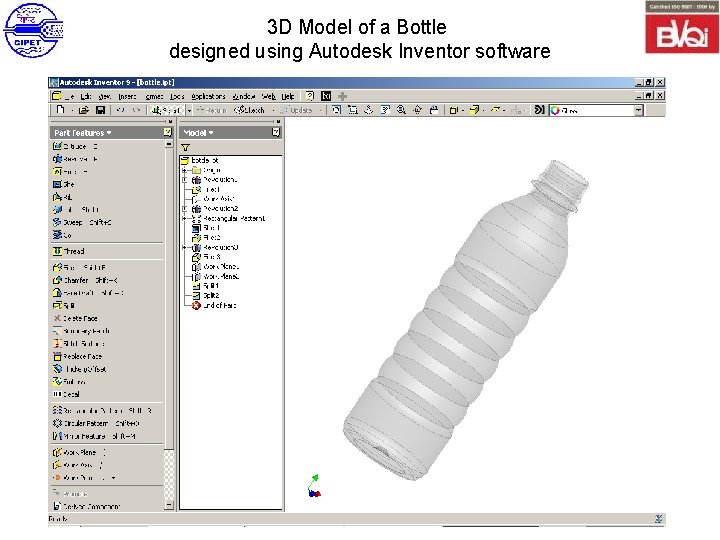Select the Mirror Feature tool
This screenshot has height=540, width=720.
(94, 436)
